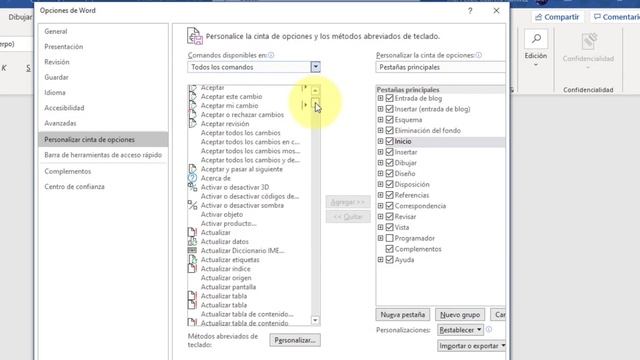Viewport: 640px width, 360px height.
Task: Expand the Revisar tab node
Action: coord(380,216)
